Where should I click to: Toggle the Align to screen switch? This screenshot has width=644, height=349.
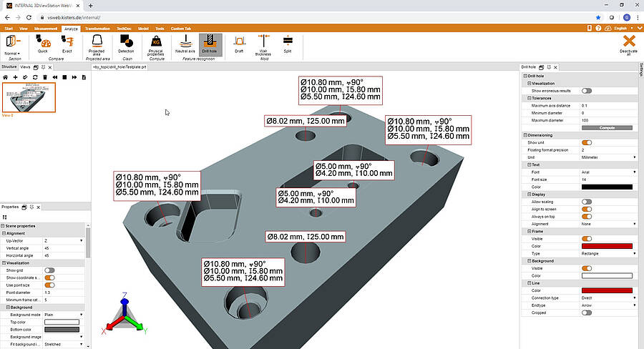click(587, 209)
